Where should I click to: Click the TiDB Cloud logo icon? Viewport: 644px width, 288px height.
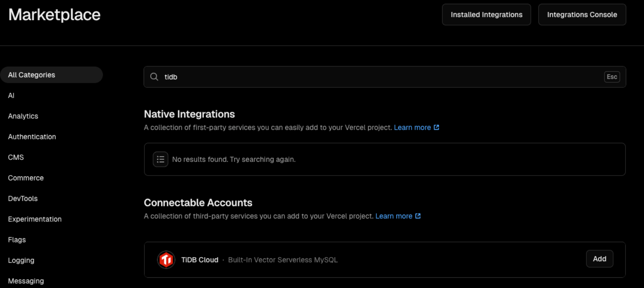[x=166, y=260]
